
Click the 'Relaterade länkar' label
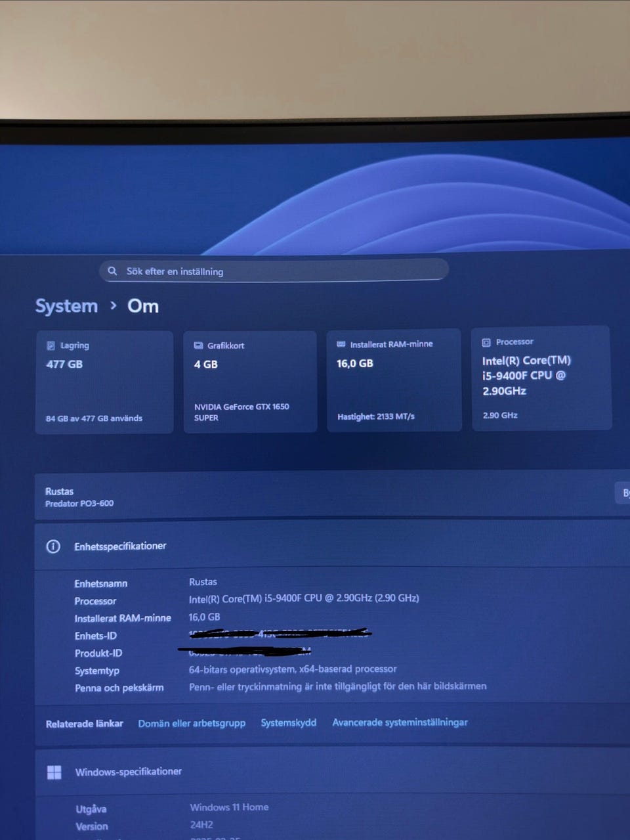pos(85,724)
